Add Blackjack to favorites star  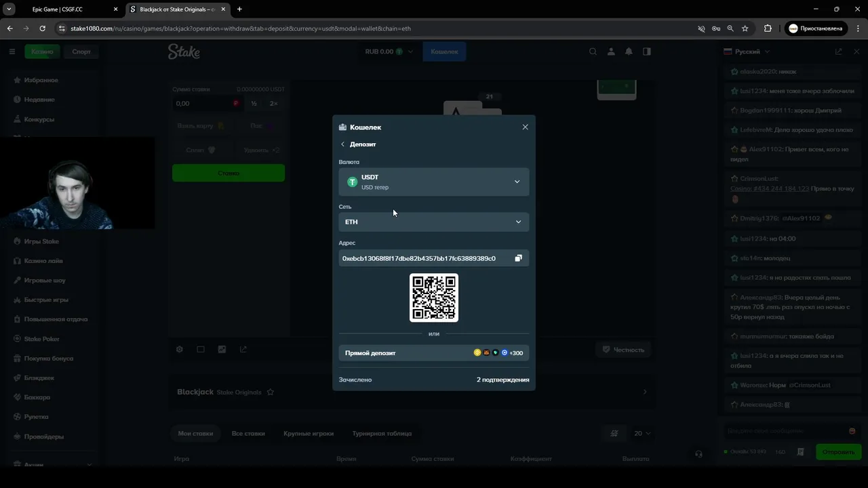point(270,392)
